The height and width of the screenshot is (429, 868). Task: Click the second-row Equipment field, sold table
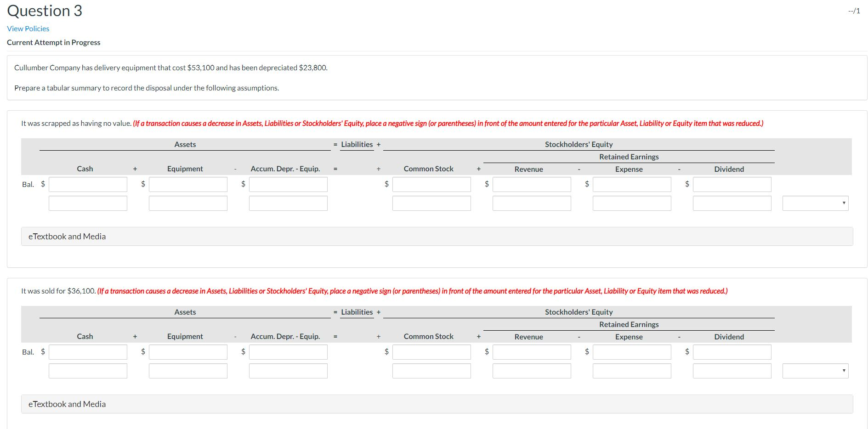pyautogui.click(x=187, y=370)
